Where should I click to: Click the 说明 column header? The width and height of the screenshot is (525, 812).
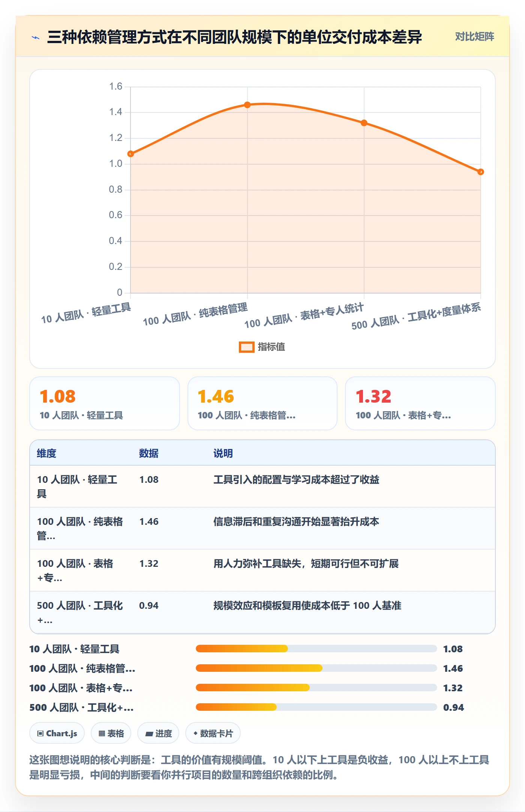223,453
